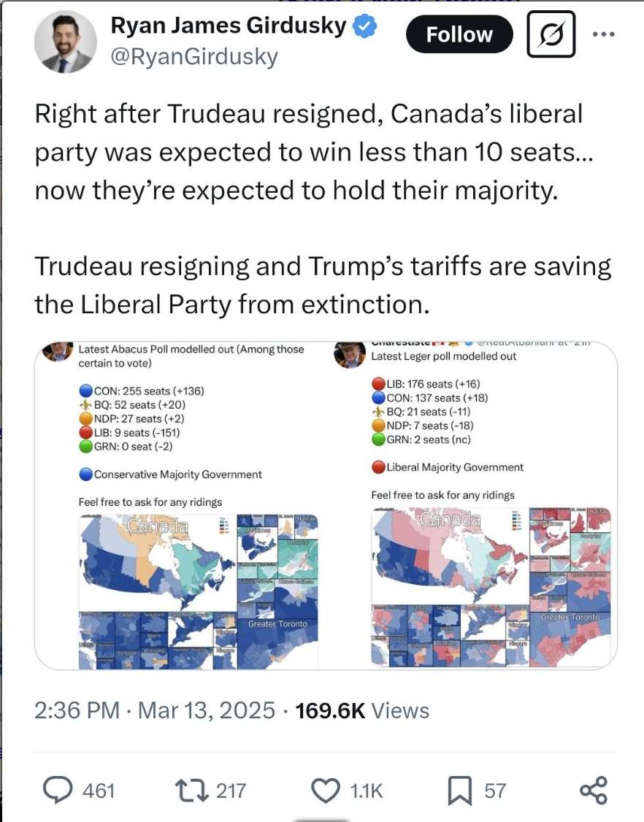The height and width of the screenshot is (822, 644).
Task: Click the blue verified checkmark badge
Action: tap(365, 27)
